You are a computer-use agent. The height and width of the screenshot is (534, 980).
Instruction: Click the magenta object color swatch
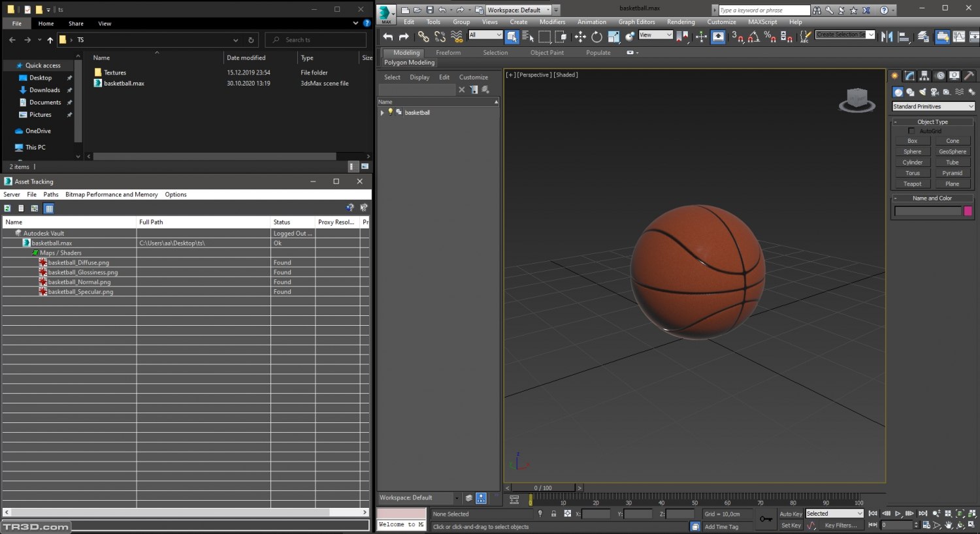(x=968, y=211)
